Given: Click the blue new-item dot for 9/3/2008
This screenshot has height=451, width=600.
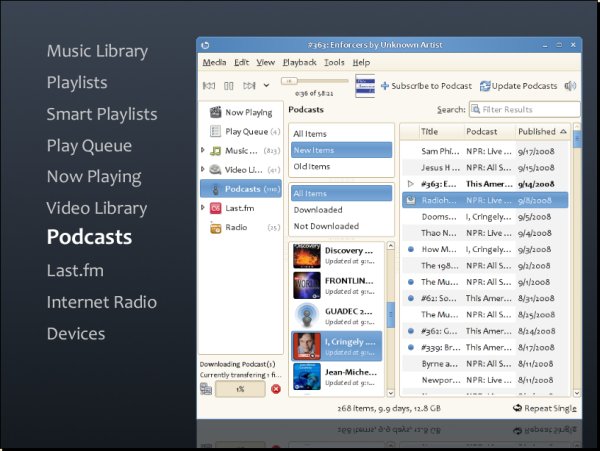Looking at the screenshot, I should coord(411,249).
